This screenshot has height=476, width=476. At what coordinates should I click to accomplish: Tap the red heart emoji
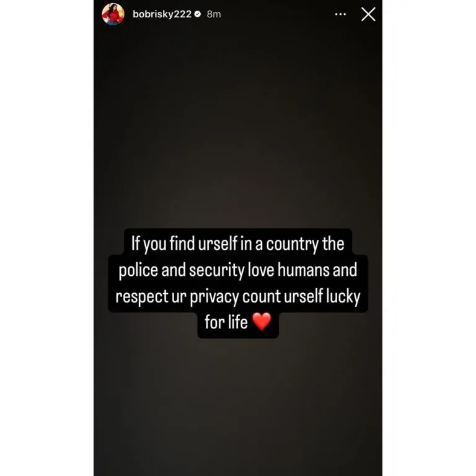point(262,322)
